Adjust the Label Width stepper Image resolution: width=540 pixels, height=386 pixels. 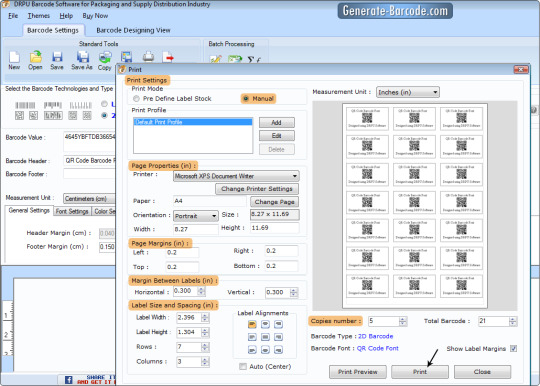pyautogui.click(x=205, y=317)
